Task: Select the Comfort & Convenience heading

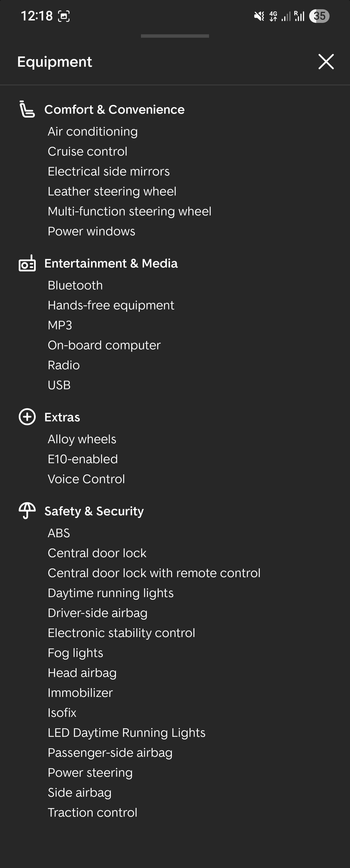Action: tap(114, 110)
